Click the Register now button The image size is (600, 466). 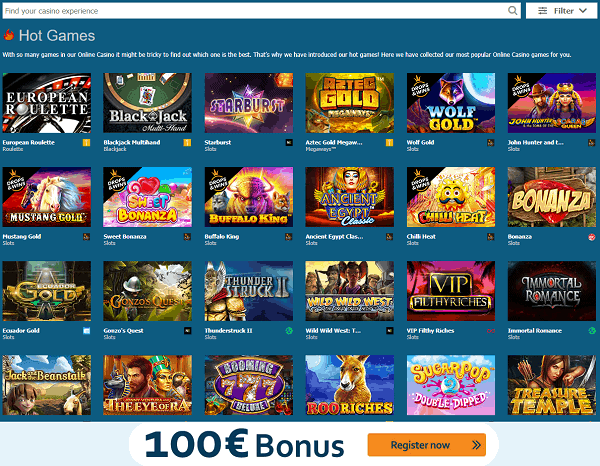(x=427, y=445)
